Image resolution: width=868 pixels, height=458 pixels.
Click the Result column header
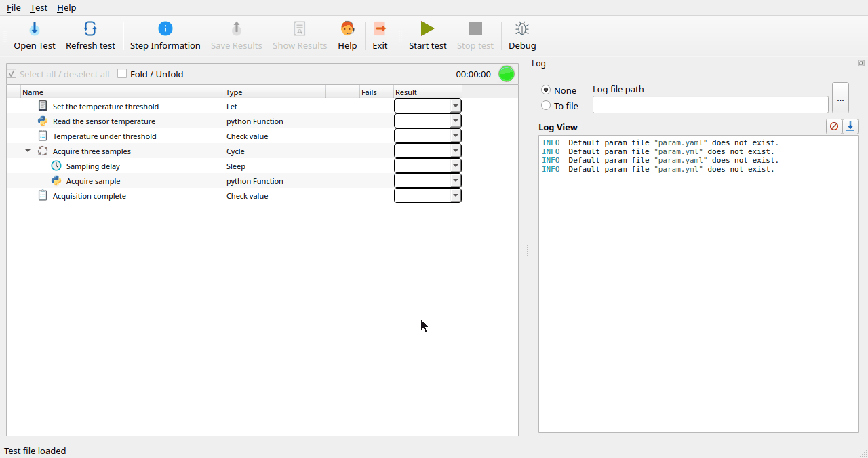[428, 92]
